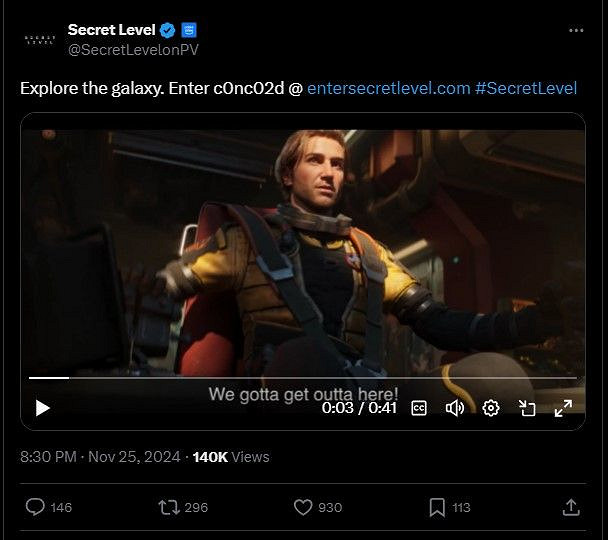Open the entersecretlevel.com link
This screenshot has width=608, height=540.
pyautogui.click(x=388, y=88)
